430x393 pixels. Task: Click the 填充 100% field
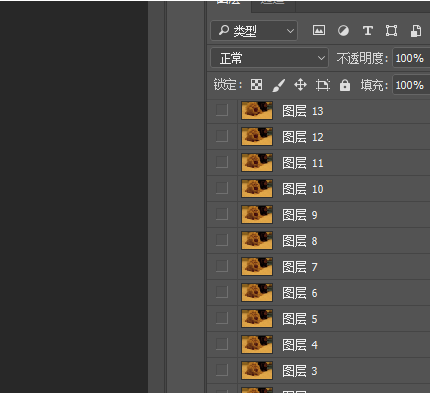click(x=411, y=85)
